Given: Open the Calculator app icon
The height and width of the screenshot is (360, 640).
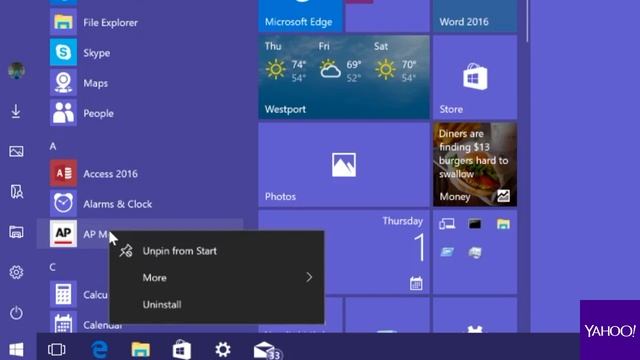Looking at the screenshot, I should click(x=63, y=294).
